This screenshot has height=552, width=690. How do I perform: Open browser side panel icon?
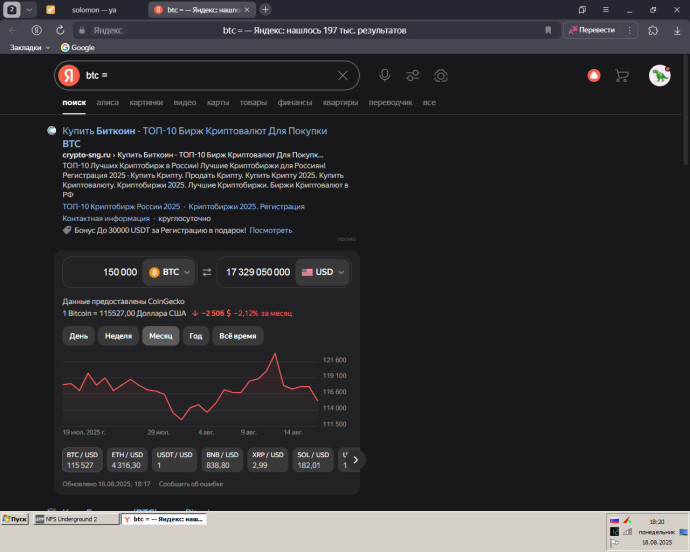[x=582, y=9]
